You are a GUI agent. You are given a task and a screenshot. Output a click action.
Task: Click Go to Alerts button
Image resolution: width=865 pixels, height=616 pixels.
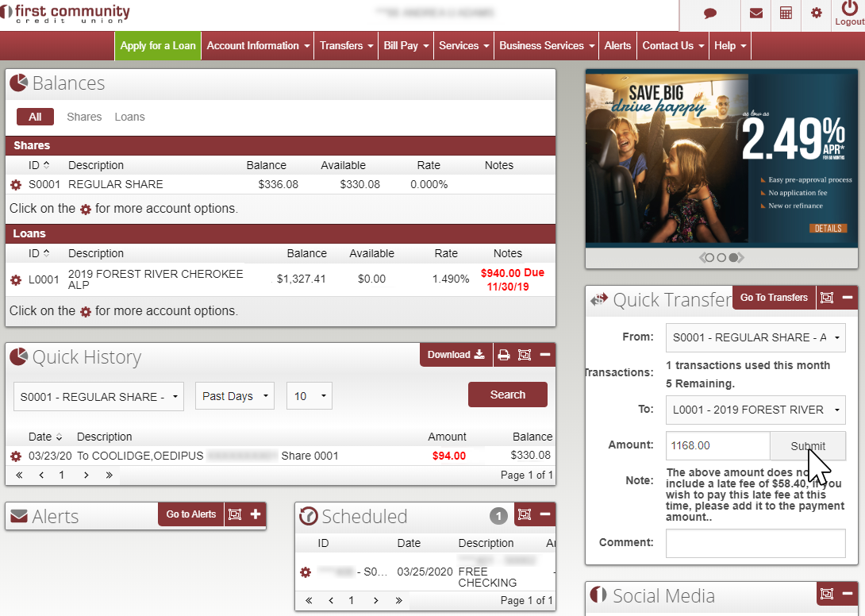click(x=191, y=514)
